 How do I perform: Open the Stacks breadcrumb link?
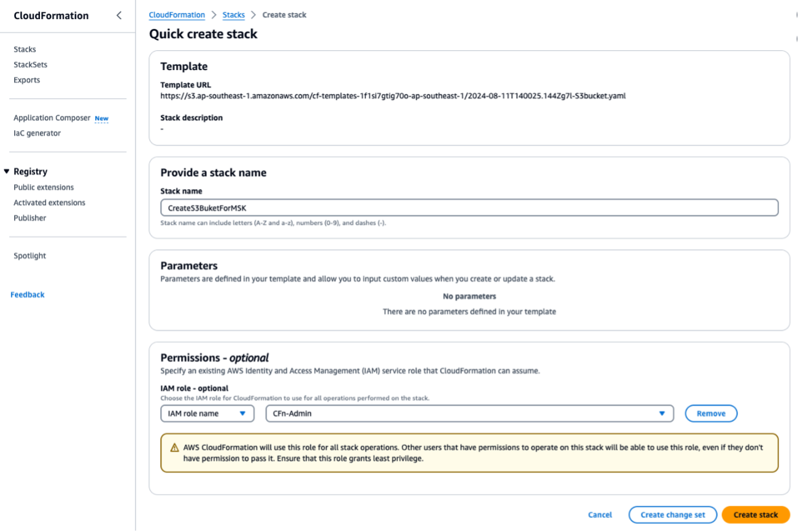[233, 15]
